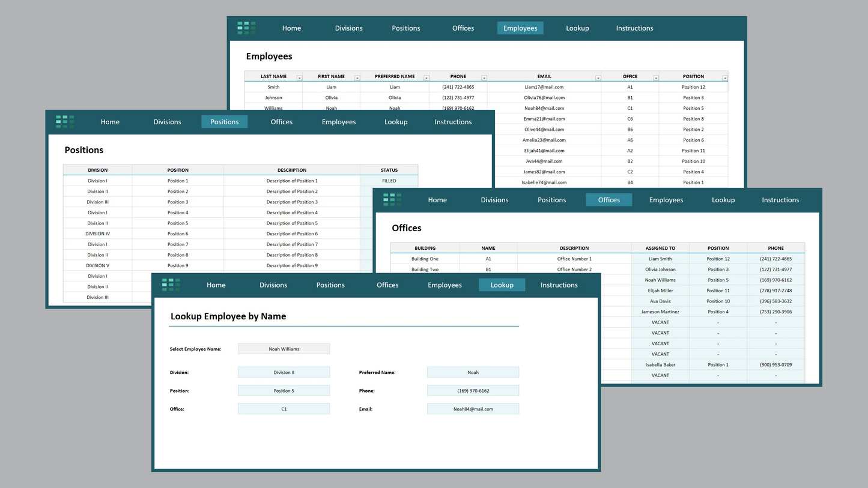Viewport: 868px width, 488px height.
Task: Open the Instructions tab
Action: (559, 285)
